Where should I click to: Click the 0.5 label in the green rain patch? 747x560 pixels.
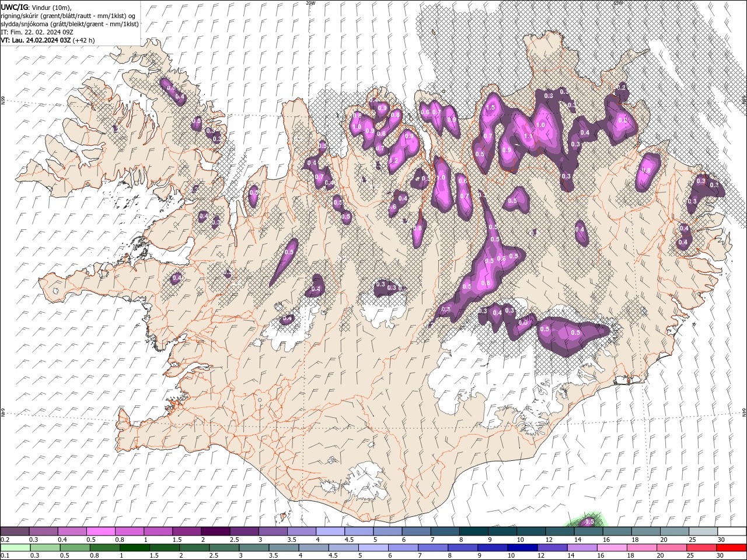(x=589, y=521)
